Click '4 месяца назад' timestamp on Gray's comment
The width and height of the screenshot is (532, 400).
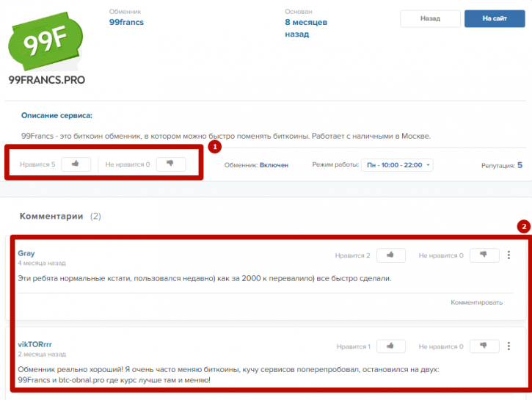(x=42, y=263)
